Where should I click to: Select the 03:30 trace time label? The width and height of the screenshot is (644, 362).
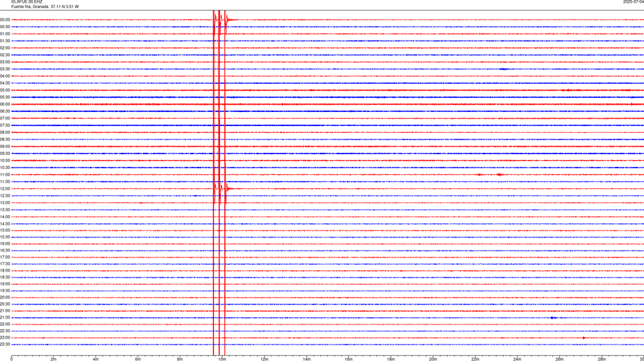pyautogui.click(x=5, y=69)
